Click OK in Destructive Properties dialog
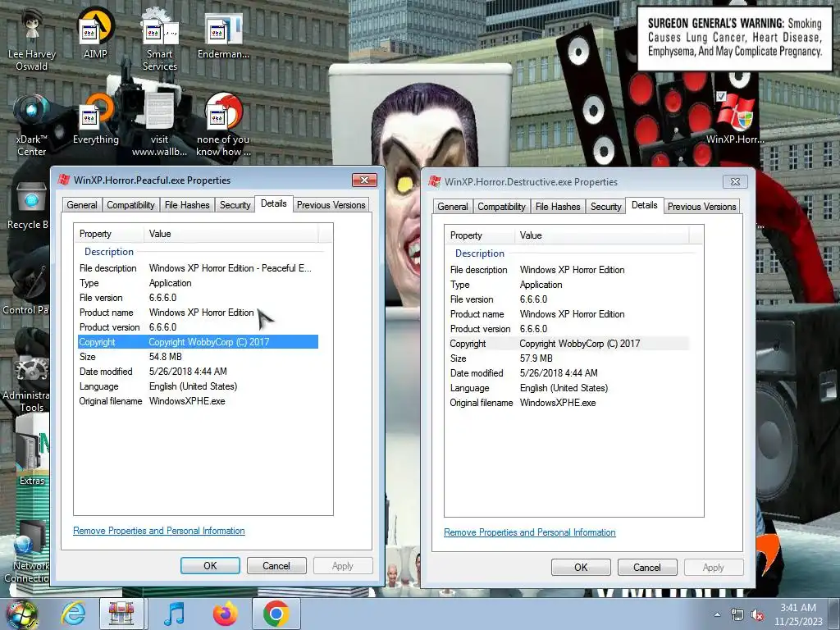 tap(581, 568)
